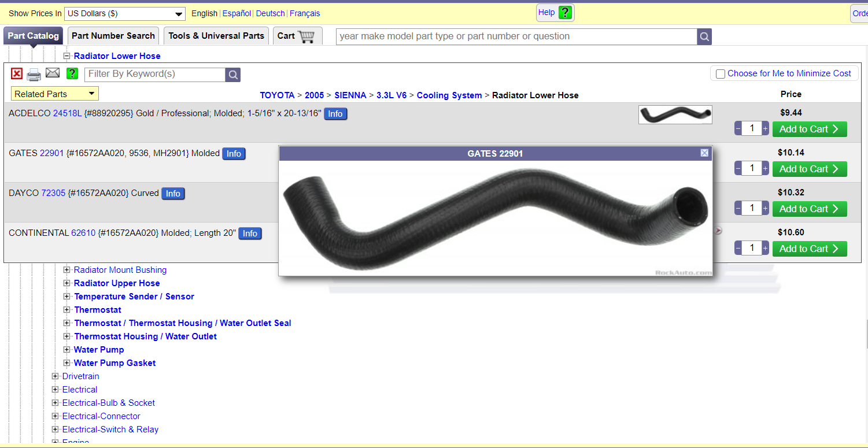Add the $10.14 GATES hose to cart
The width and height of the screenshot is (868, 448).
click(810, 169)
